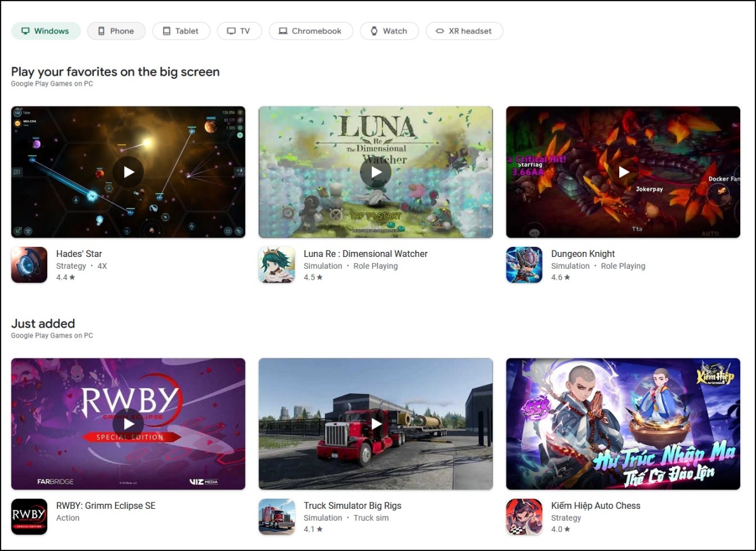Click the Dungeon Knight app icon
Image resolution: width=756 pixels, height=551 pixels.
pyautogui.click(x=524, y=264)
